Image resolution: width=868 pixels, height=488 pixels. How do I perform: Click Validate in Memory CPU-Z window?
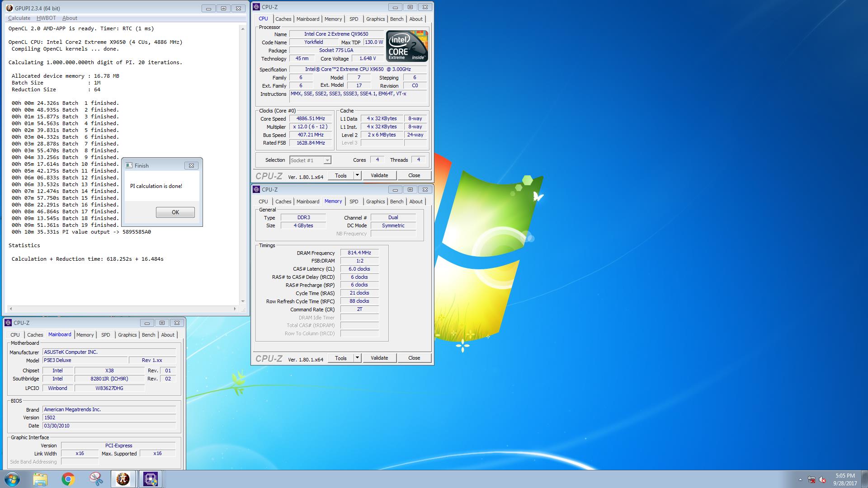point(379,358)
